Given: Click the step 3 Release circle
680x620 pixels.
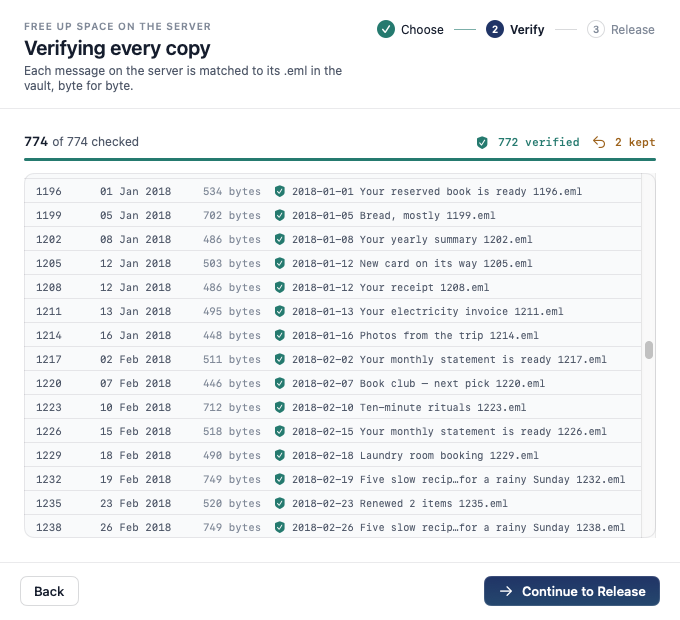Looking at the screenshot, I should pos(596,29).
